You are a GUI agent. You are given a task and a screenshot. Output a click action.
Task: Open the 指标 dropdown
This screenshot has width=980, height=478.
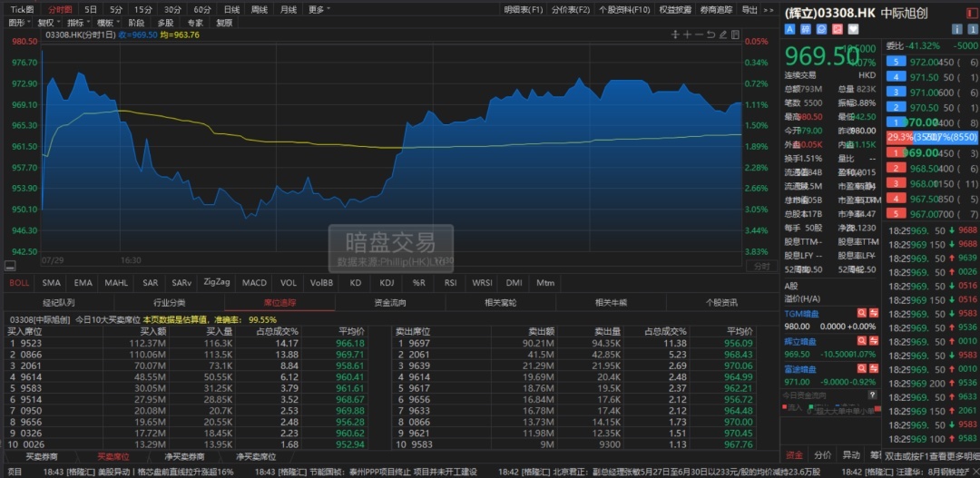click(x=78, y=23)
